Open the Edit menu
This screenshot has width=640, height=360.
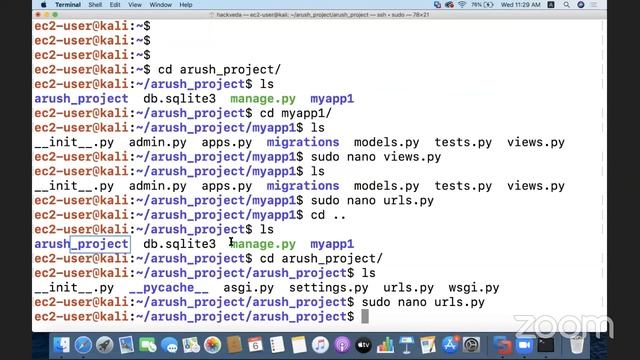pyautogui.click(x=115, y=4)
